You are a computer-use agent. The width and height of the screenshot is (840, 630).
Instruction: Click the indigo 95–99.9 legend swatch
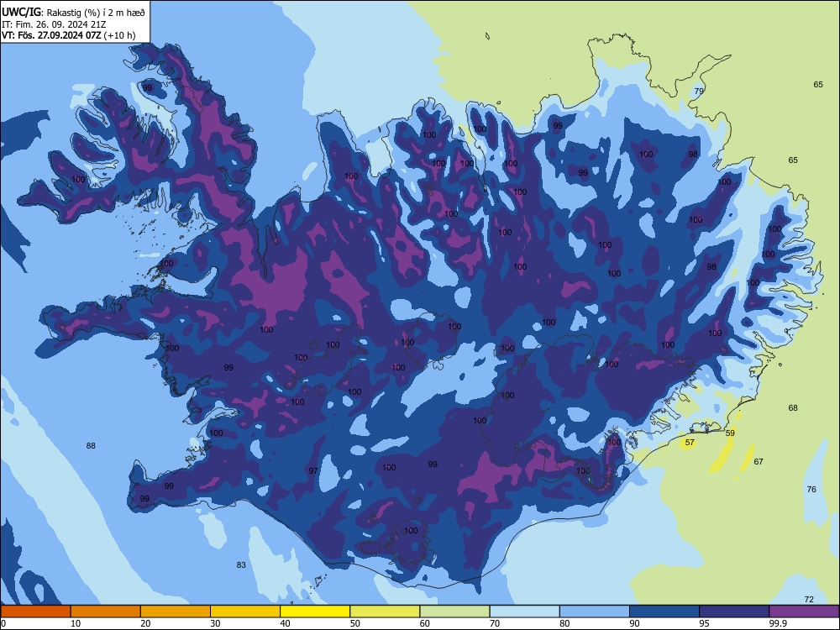click(x=734, y=612)
